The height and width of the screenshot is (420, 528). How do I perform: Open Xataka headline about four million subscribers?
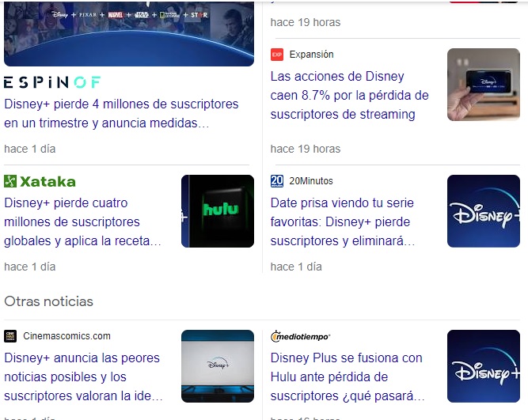(82, 221)
